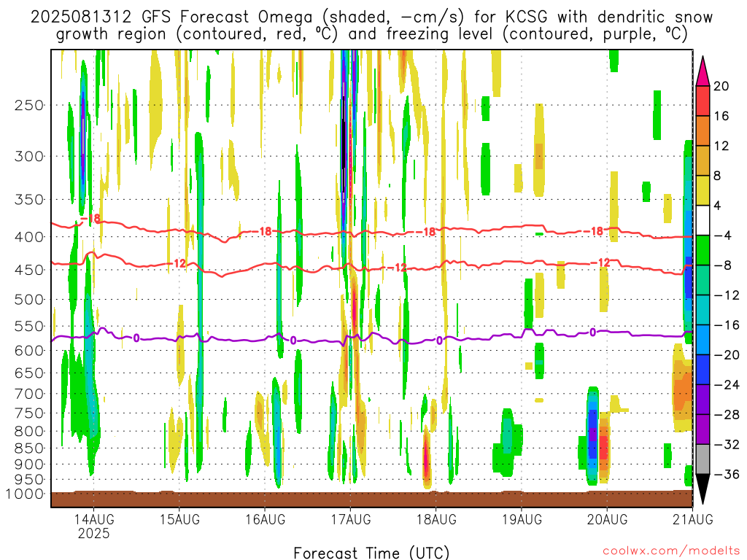Select the colorbar tick label -24
The image size is (747, 560).
pos(727,385)
